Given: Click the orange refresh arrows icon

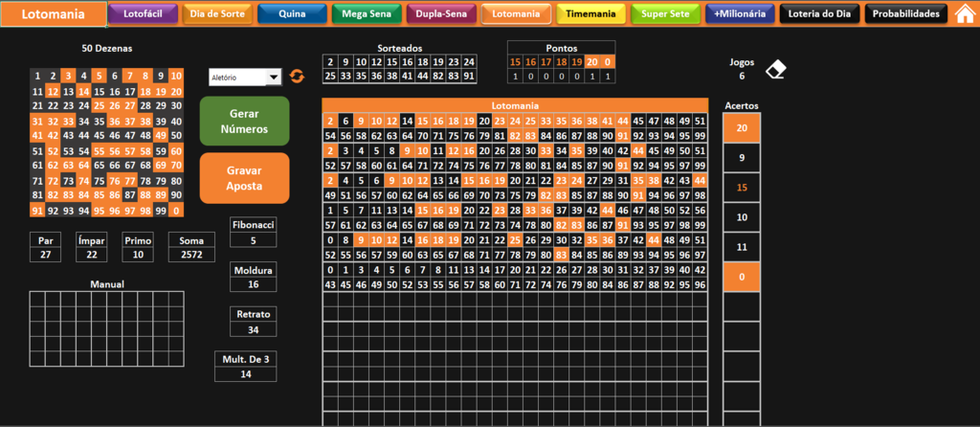Looking at the screenshot, I should tap(297, 77).
